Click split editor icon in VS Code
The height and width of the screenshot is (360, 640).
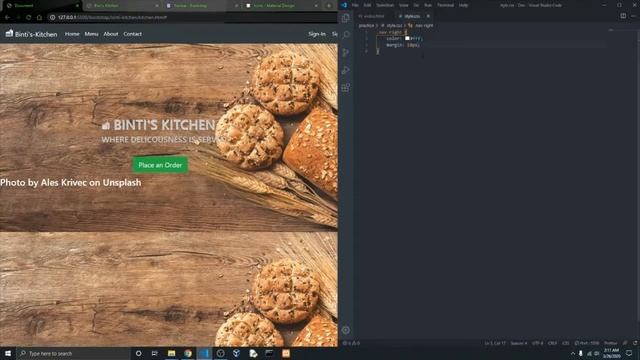click(623, 16)
